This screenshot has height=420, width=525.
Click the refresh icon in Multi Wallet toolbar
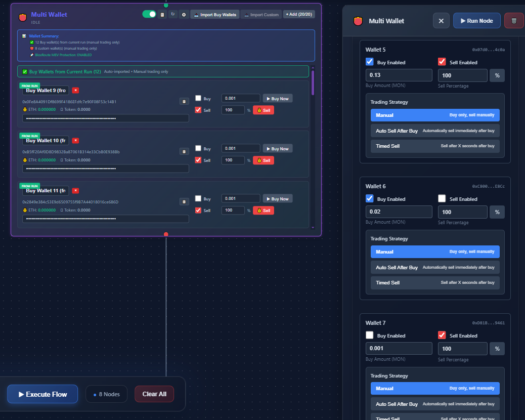(x=172, y=15)
